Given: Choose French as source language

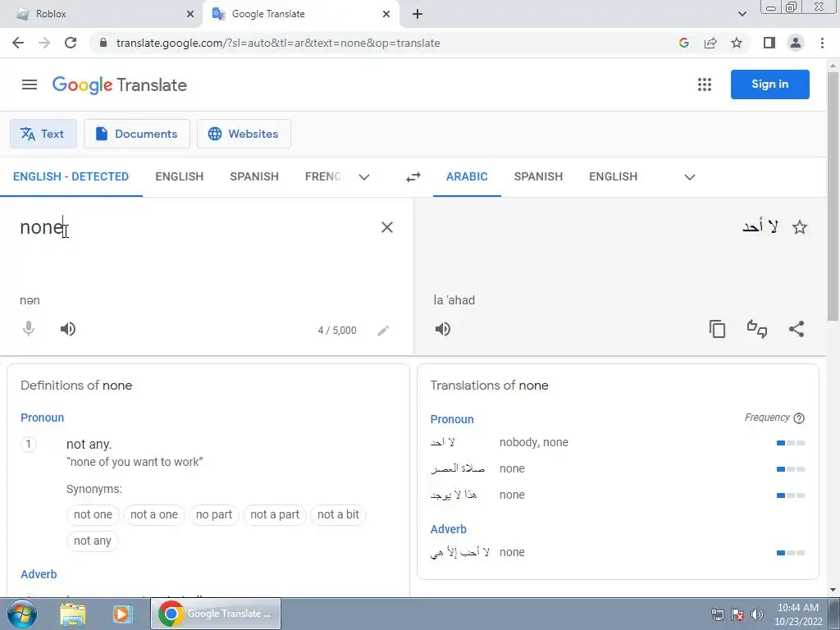Looking at the screenshot, I should click(x=322, y=177).
